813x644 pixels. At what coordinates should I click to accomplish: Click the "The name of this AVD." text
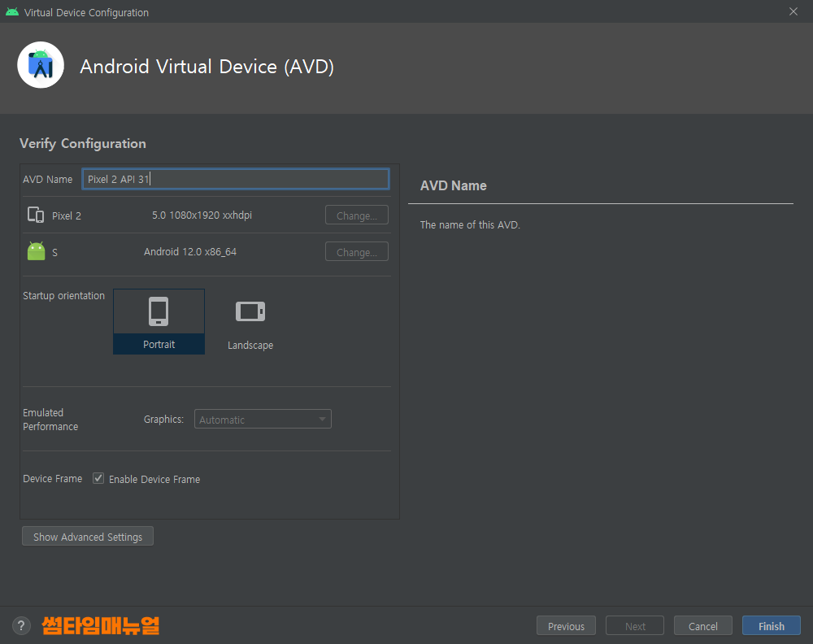[x=470, y=224]
